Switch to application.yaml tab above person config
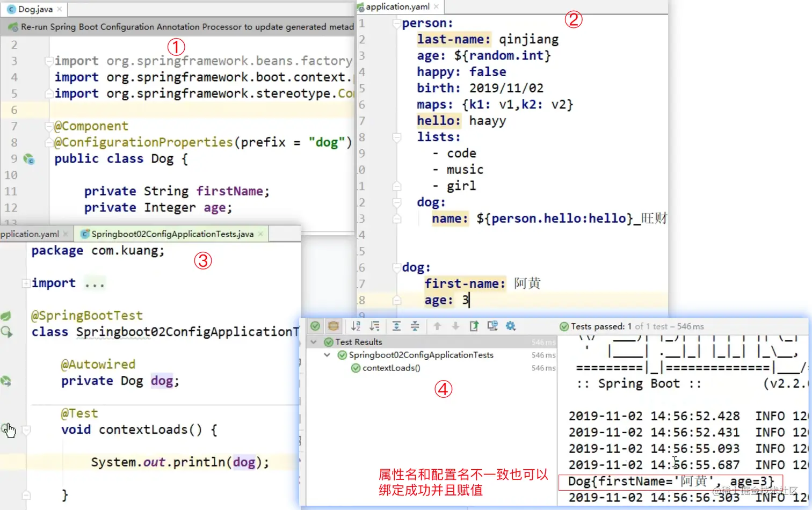 point(397,7)
